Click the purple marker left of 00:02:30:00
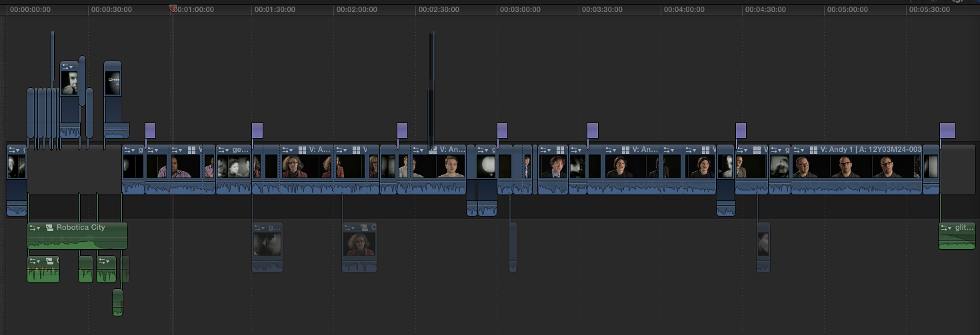This screenshot has width=980, height=335. point(402,130)
